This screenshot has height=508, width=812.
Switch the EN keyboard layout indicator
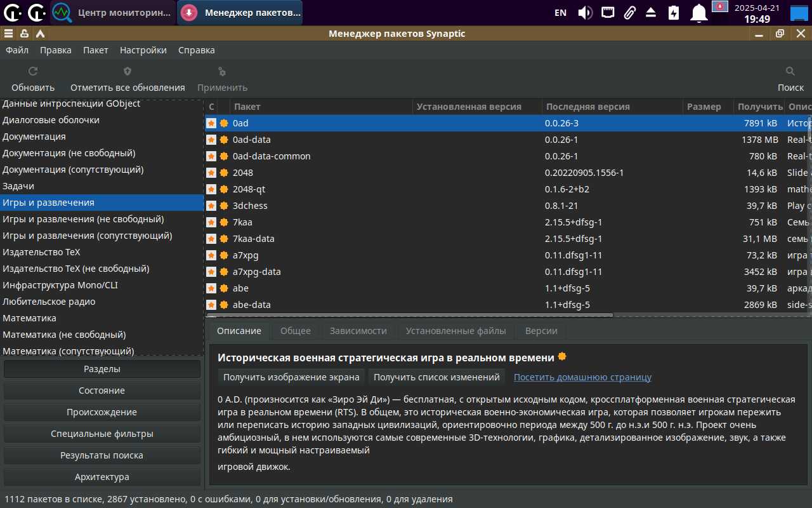[x=561, y=13]
